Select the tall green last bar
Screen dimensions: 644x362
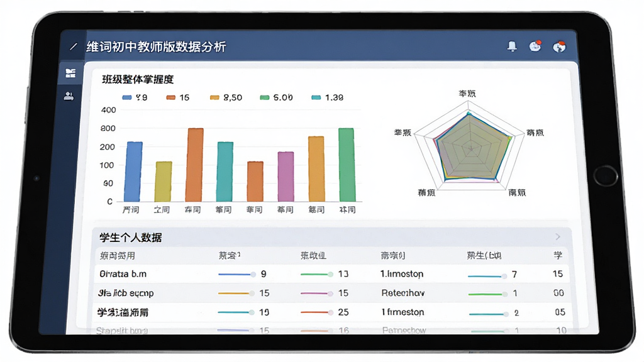tap(347, 165)
